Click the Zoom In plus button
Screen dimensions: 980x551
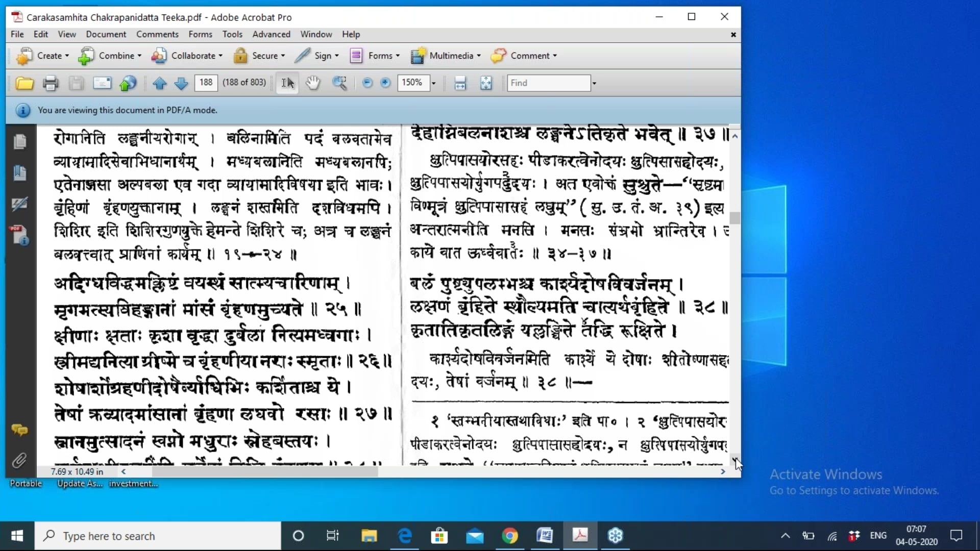pos(385,83)
